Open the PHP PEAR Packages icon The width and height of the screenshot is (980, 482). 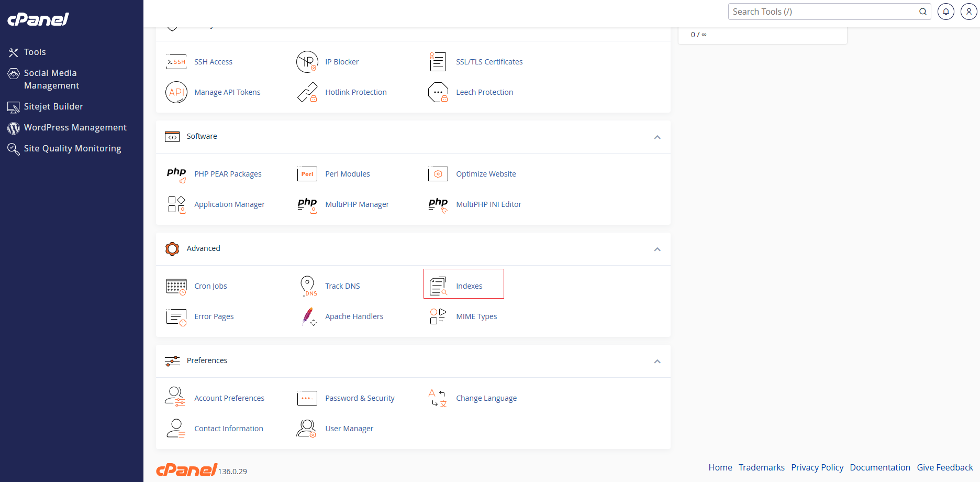click(176, 174)
